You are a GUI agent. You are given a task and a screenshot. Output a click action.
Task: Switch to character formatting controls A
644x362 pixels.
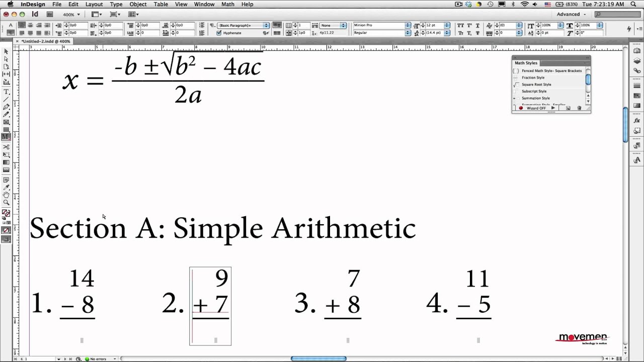click(11, 25)
